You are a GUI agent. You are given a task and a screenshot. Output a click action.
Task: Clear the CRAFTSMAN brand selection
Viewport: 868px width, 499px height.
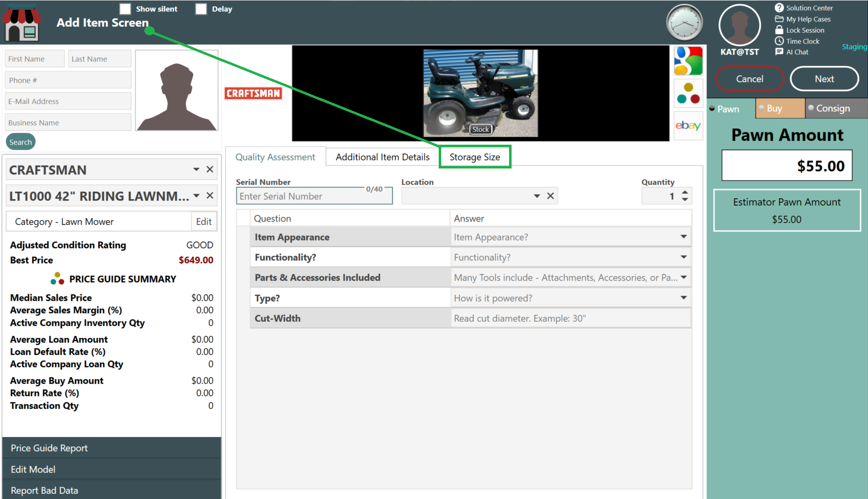210,169
